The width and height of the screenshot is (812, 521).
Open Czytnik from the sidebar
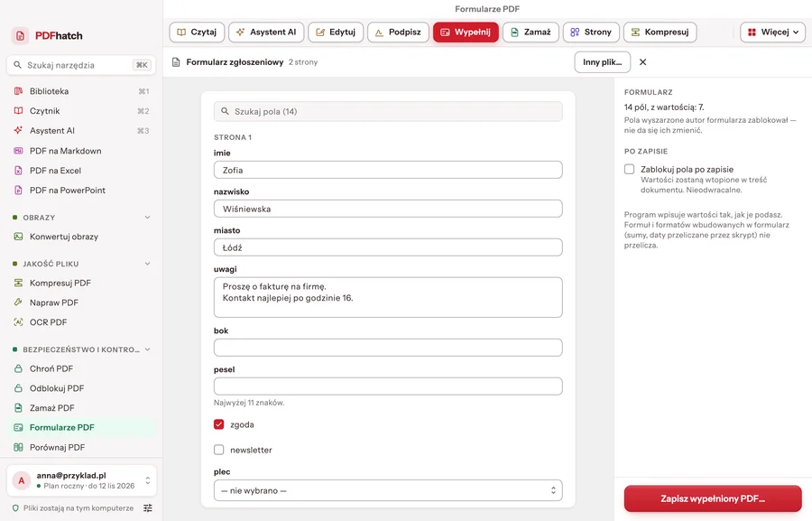tap(81, 111)
